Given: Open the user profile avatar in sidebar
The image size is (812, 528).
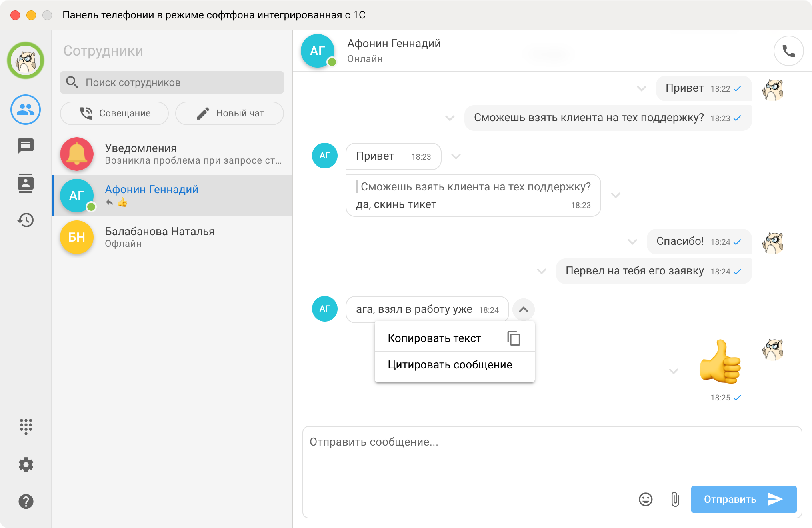Looking at the screenshot, I should point(26,60).
